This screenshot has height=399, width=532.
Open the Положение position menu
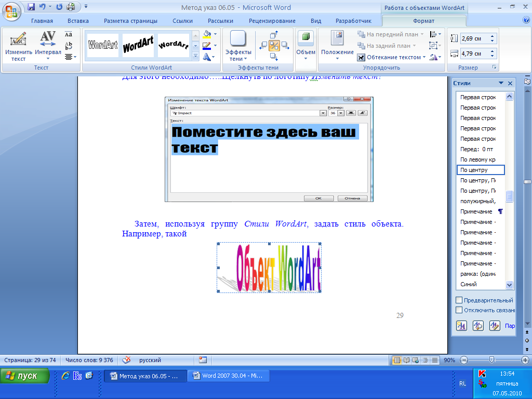click(x=337, y=46)
